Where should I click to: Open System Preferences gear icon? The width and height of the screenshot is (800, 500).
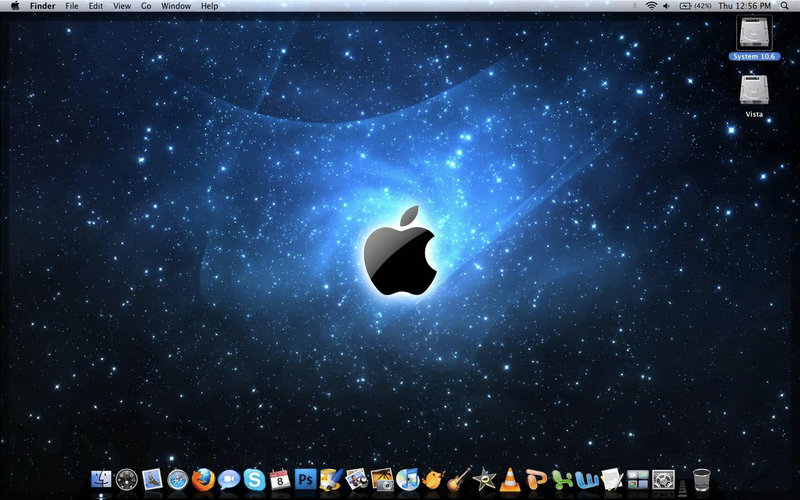(663, 480)
